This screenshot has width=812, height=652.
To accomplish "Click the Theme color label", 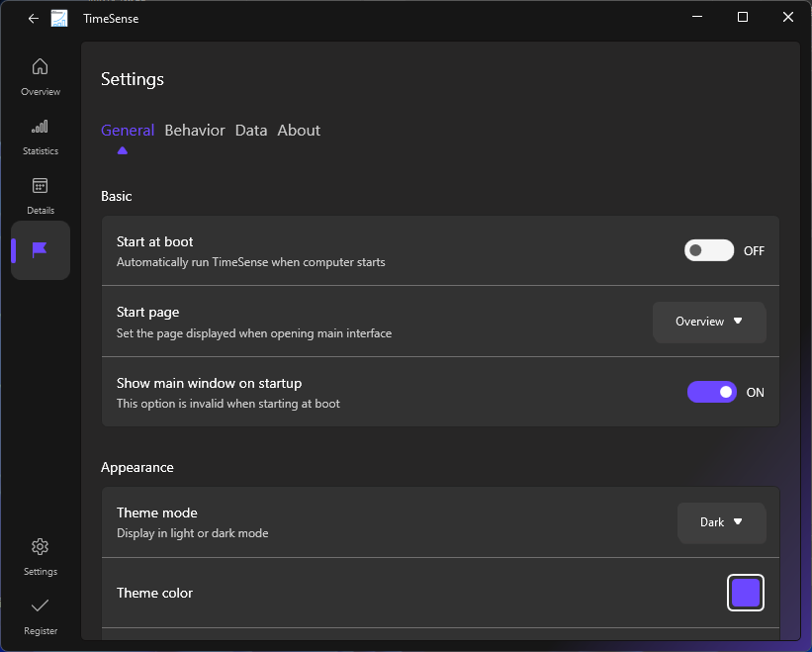I will tap(155, 593).
